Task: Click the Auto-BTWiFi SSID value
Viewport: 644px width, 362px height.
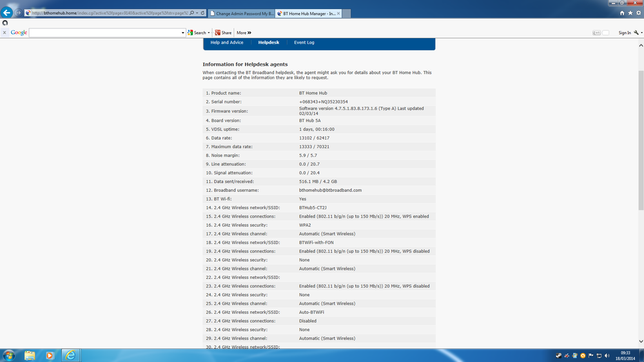Action: click(x=311, y=312)
